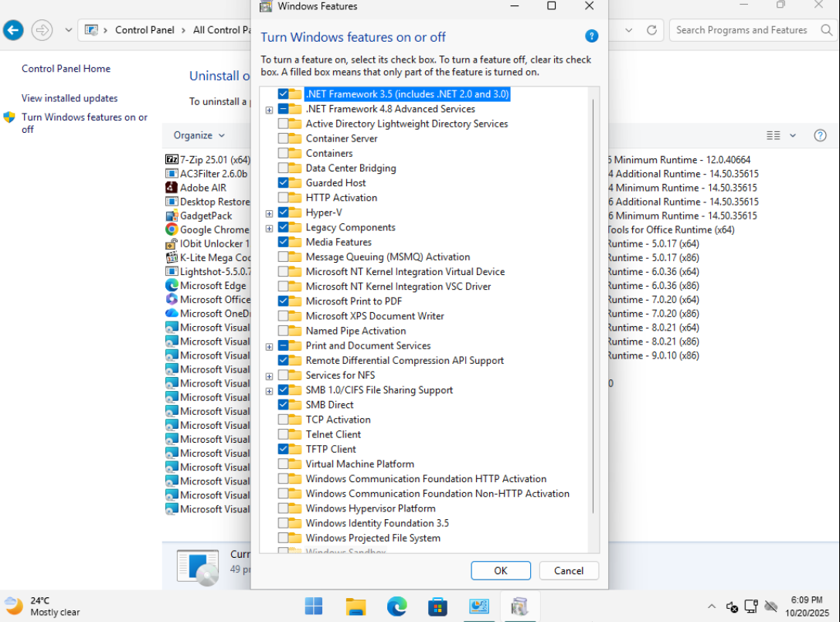
Task: Click Cancel in Windows Features dialog
Action: (569, 570)
